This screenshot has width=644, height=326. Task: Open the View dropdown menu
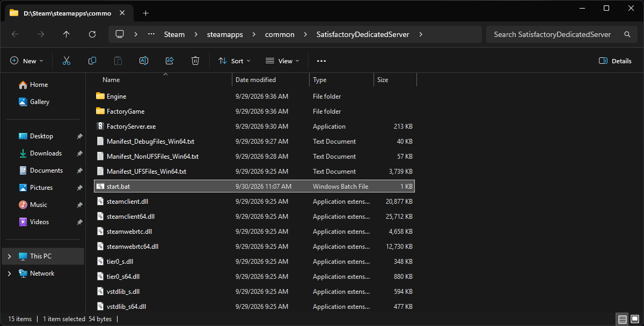click(x=282, y=61)
